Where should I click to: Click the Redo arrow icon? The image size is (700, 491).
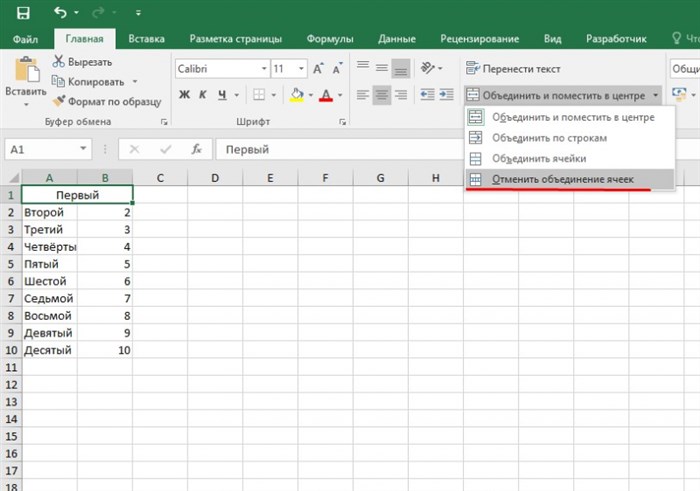click(x=98, y=12)
